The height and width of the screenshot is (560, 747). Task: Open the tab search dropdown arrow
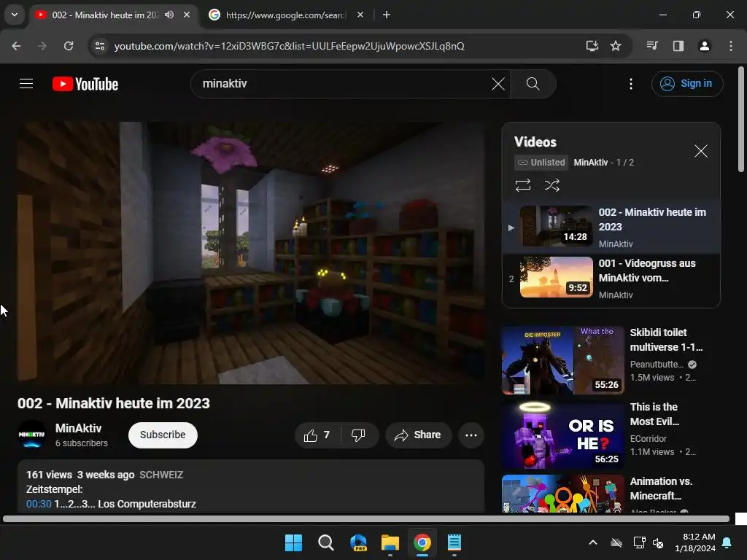15,15
